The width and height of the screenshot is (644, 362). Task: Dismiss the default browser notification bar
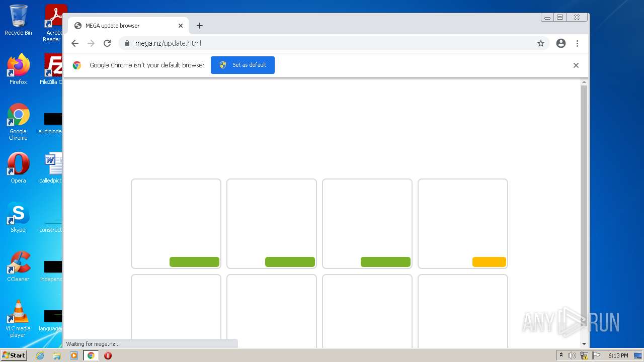point(576,65)
